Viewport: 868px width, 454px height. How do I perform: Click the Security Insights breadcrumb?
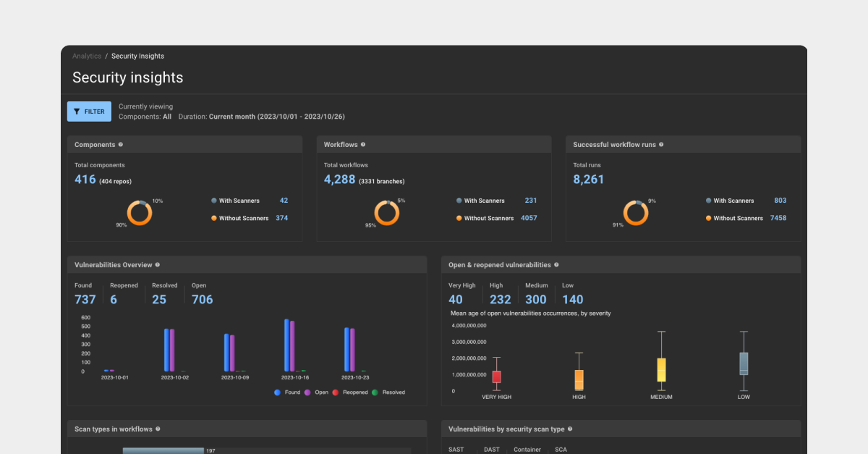(137, 56)
